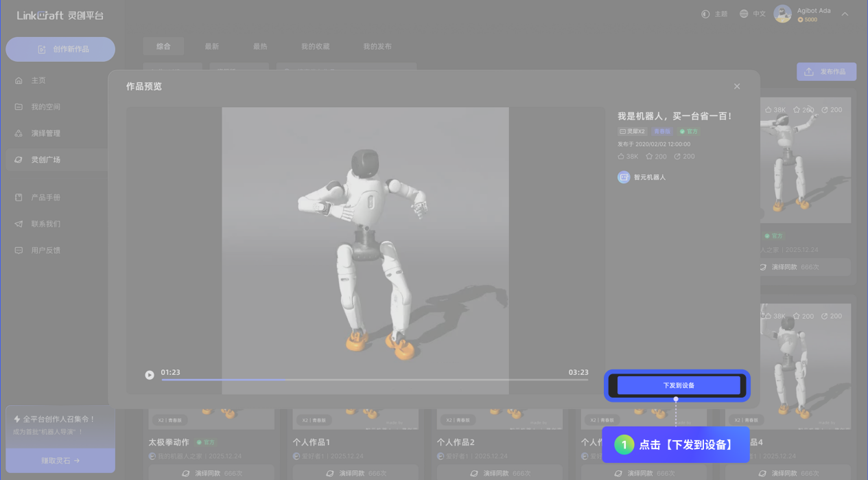Click the like thumbs-up icon in preview details
Viewport: 868px width, 480px height.
pyautogui.click(x=621, y=157)
